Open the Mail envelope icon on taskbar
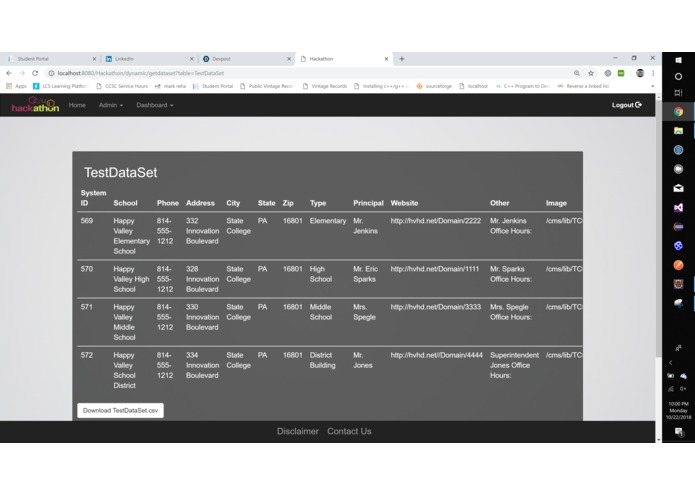 678,188
